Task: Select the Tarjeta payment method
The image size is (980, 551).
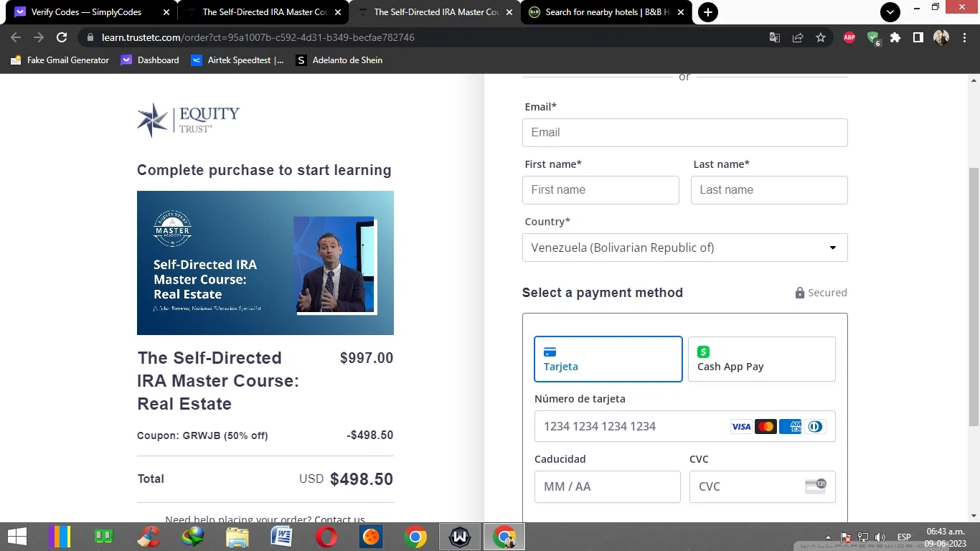Action: point(608,359)
